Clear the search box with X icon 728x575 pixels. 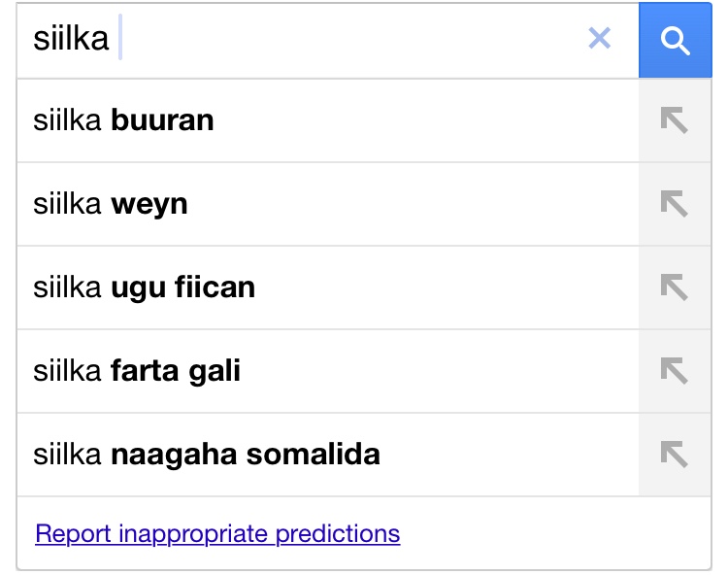click(600, 38)
